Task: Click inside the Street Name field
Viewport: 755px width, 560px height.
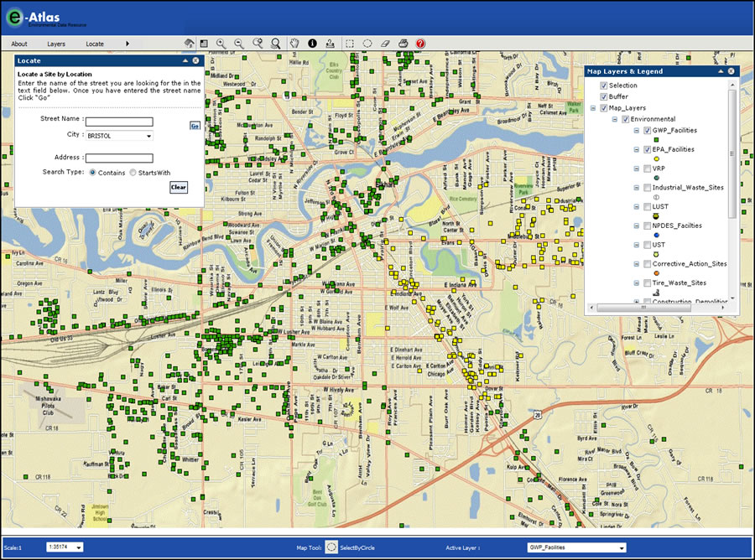Action: [117, 121]
